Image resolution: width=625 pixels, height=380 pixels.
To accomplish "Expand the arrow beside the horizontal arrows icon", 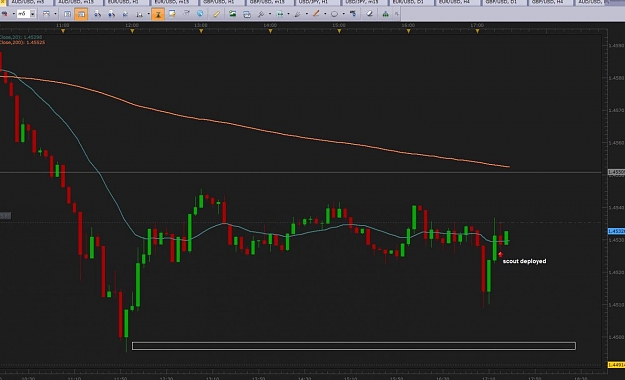I will 289,14.
